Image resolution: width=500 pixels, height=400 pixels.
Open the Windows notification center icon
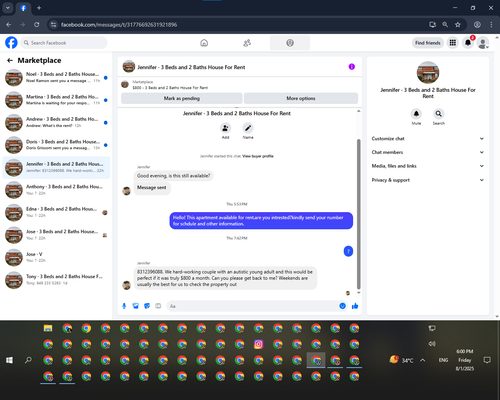tap(487, 360)
